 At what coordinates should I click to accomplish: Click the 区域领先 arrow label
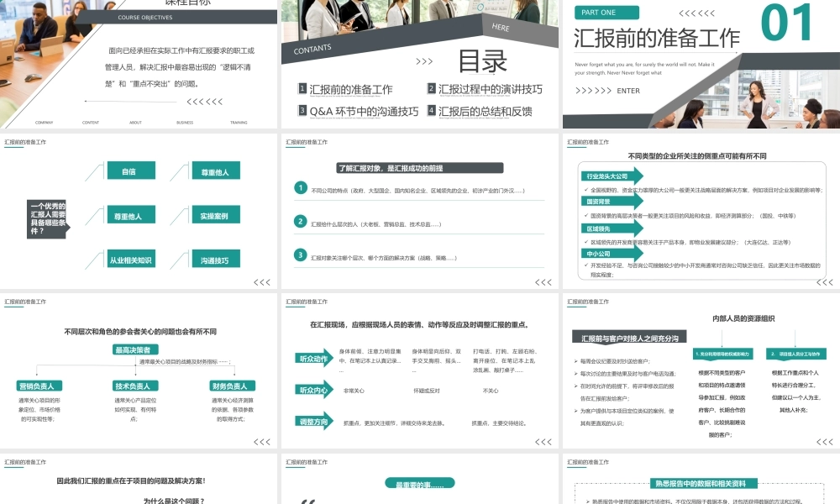612,228
